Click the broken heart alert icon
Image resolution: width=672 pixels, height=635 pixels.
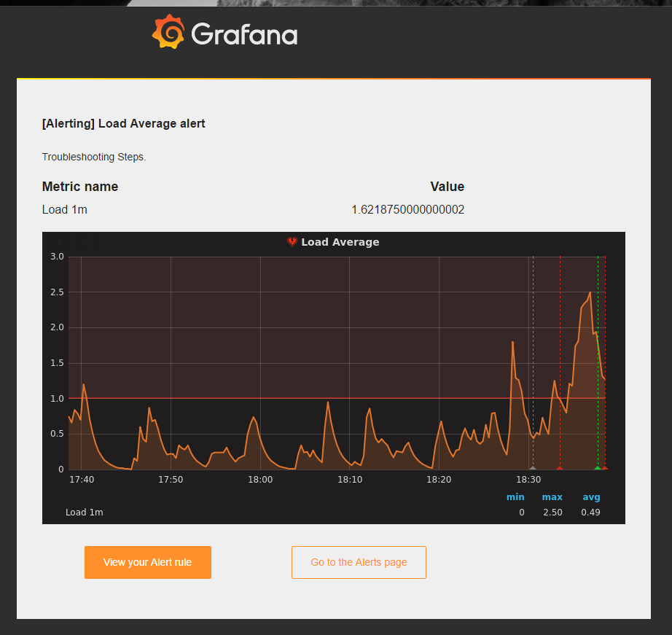[292, 242]
